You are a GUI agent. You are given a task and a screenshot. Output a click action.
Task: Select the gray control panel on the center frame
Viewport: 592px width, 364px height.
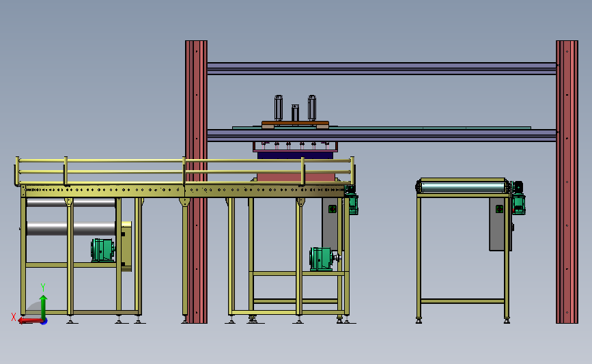pos(331,224)
